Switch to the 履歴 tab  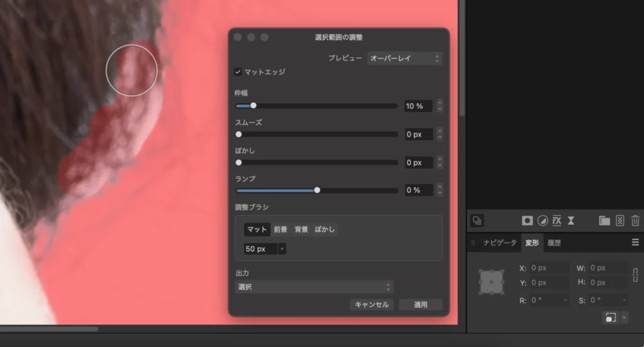tap(553, 242)
